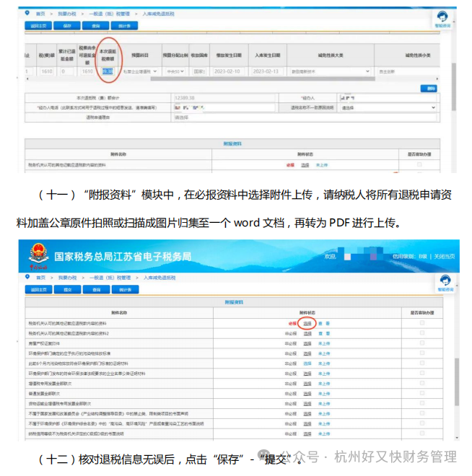Tick the checkbox for 此前6个月内污染物排放 证明材料 row
The width and height of the screenshot is (472, 476).
(x=422, y=363)
